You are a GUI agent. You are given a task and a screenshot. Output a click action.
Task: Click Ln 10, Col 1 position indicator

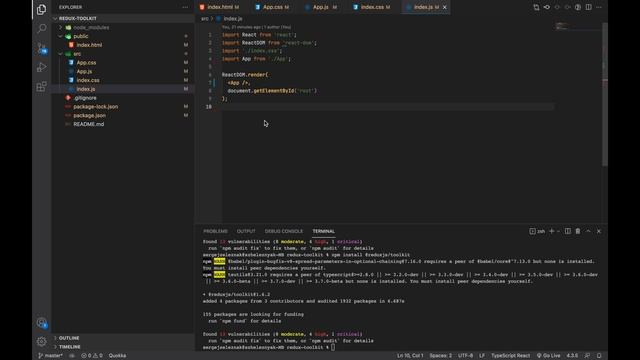(410, 356)
